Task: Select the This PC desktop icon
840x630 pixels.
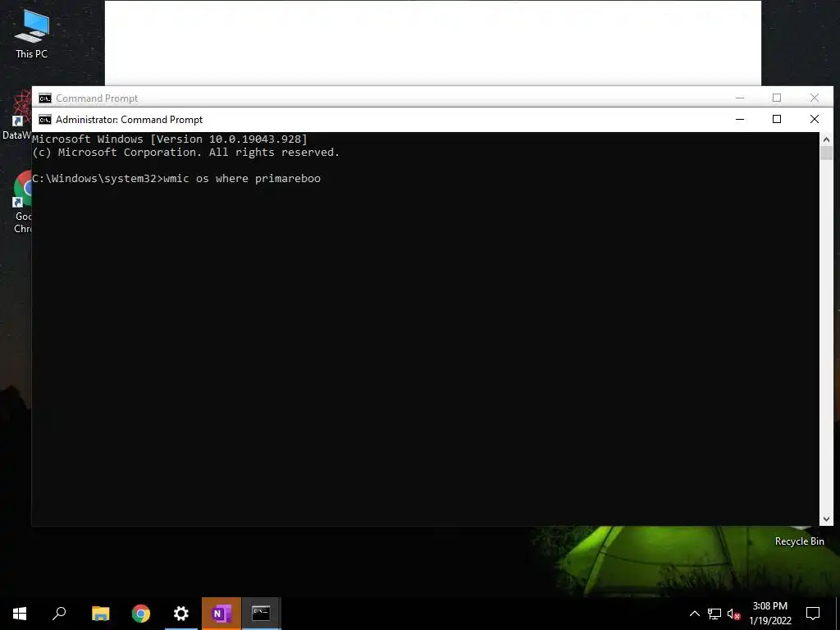Action: pos(32,34)
